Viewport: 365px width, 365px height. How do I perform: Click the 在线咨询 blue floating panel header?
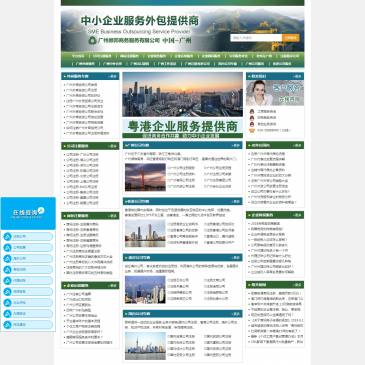(28, 213)
